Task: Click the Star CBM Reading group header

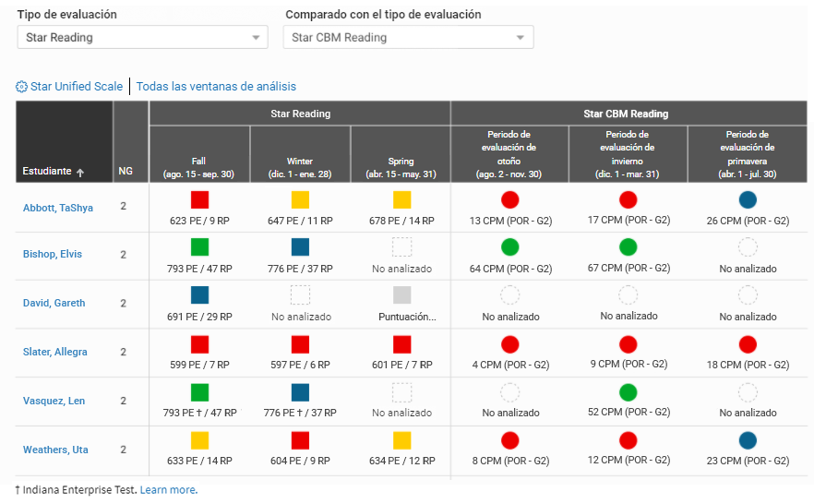Action: click(628, 114)
